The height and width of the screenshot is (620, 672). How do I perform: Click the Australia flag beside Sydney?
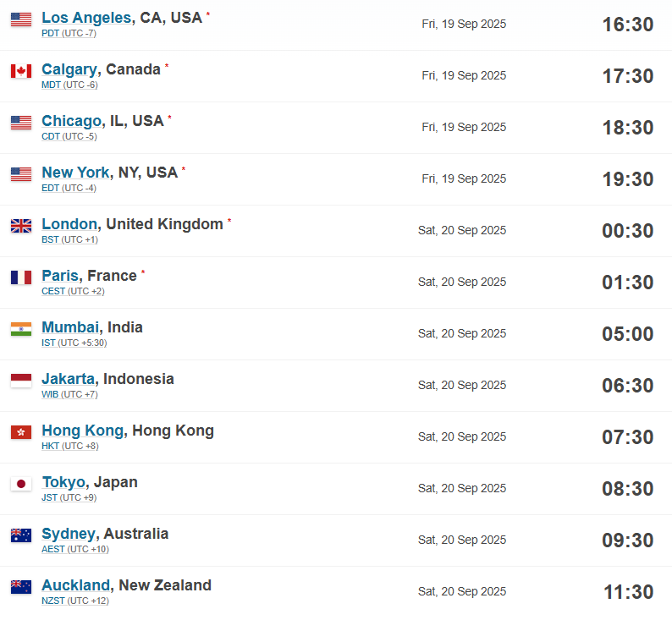[21, 535]
